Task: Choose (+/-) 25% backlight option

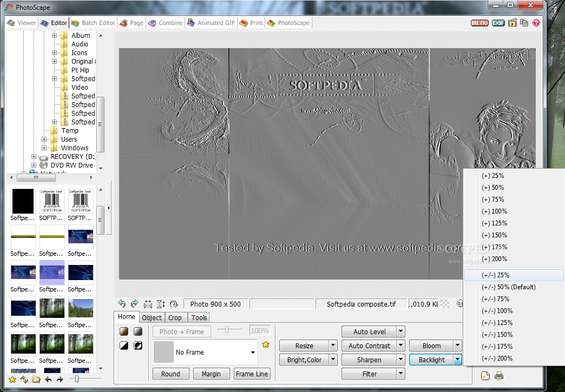Action: (x=514, y=275)
